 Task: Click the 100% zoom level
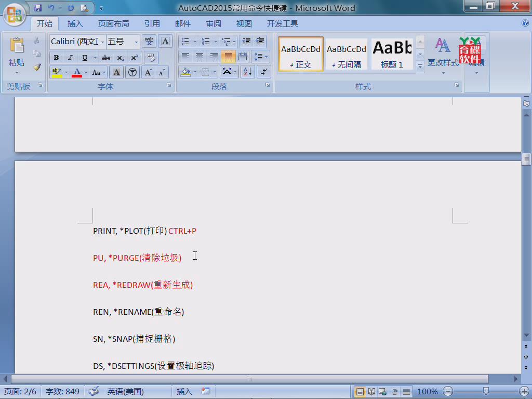pos(427,392)
